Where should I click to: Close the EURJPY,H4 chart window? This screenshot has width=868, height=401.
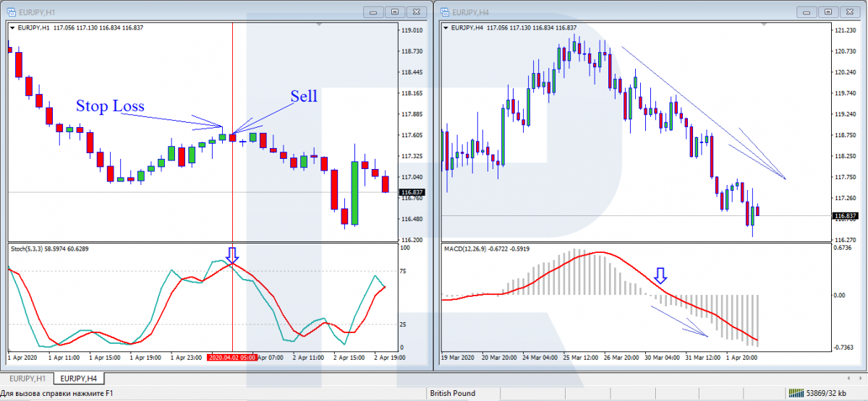[851, 12]
